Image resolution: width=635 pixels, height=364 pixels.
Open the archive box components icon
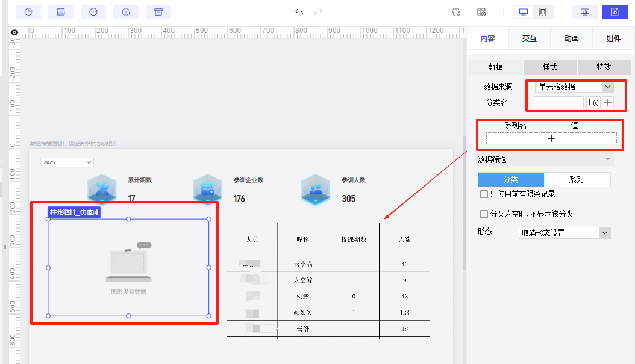tap(158, 11)
